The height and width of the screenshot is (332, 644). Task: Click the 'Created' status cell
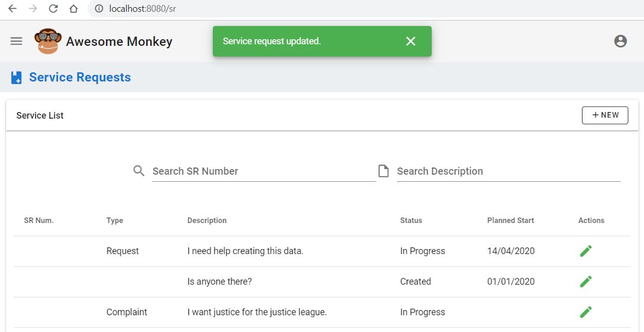click(x=415, y=281)
